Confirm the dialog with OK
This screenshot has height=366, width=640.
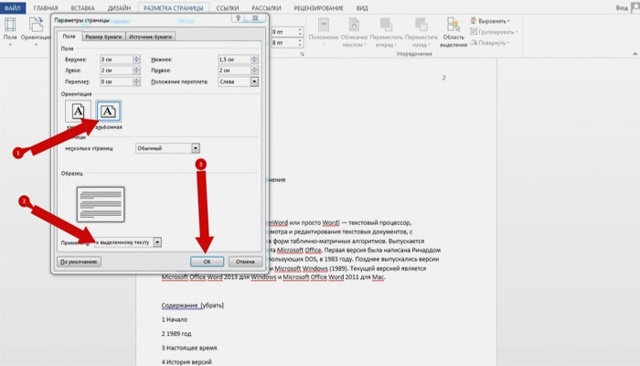point(207,262)
